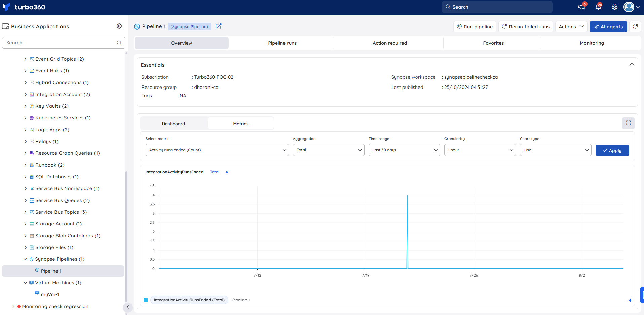The height and width of the screenshot is (315, 644).
Task: Collapse the left sidebar arrow
Action: pyautogui.click(x=128, y=307)
